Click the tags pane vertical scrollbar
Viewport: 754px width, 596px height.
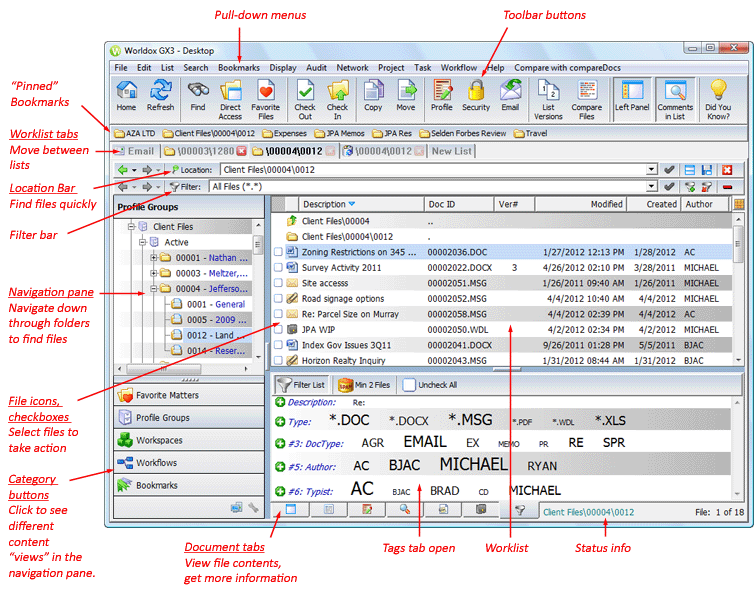tap(737, 448)
